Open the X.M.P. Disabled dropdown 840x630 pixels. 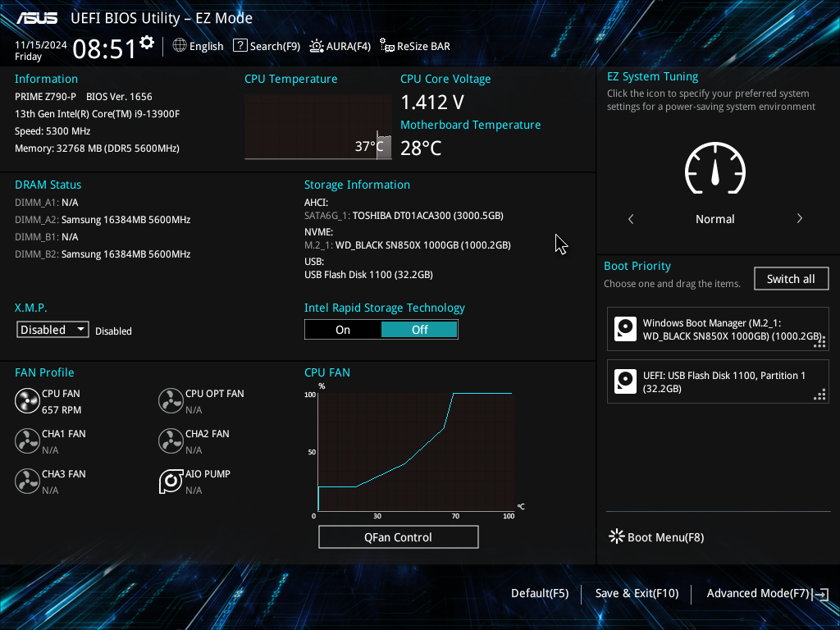pyautogui.click(x=52, y=330)
